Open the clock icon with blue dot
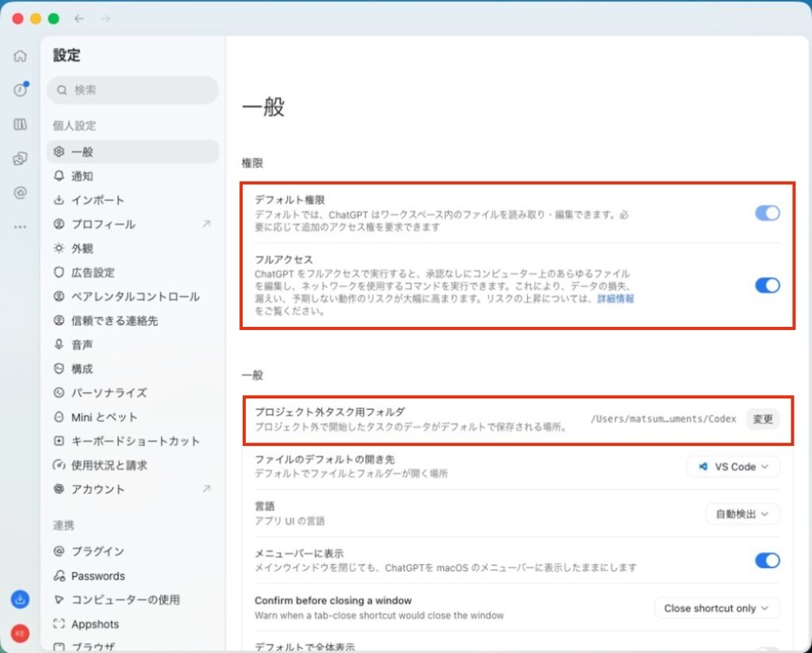The height and width of the screenshot is (653, 812). (x=20, y=89)
